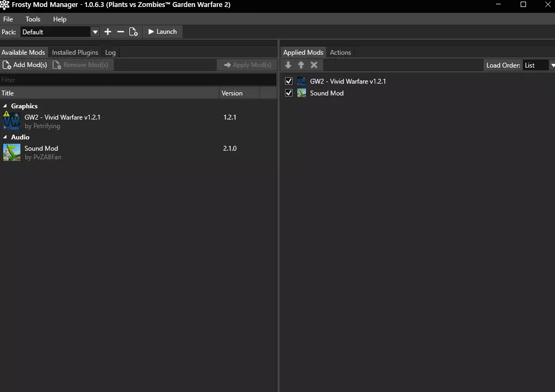Sort mods by Version column header
This screenshot has height=392, width=555.
click(x=239, y=93)
